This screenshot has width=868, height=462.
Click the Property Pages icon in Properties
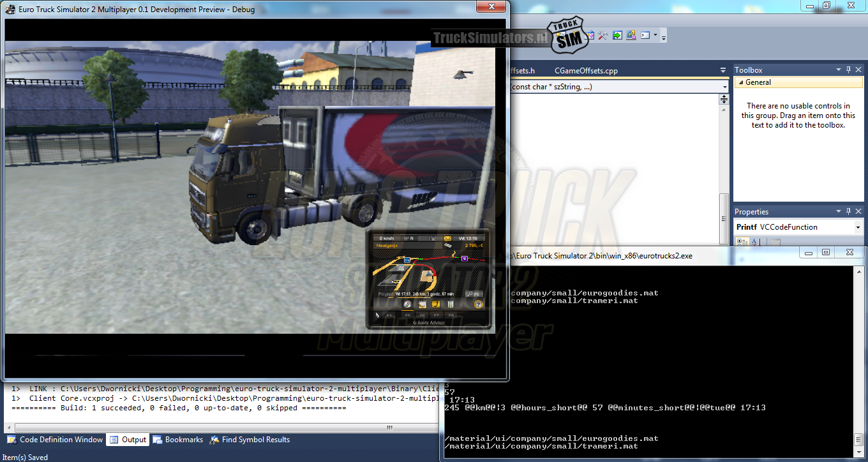tap(774, 242)
